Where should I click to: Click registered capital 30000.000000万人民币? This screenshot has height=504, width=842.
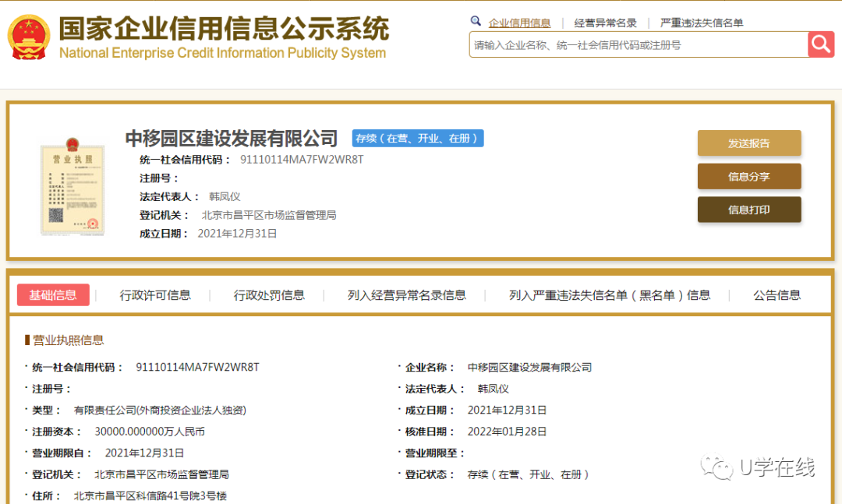(x=150, y=432)
